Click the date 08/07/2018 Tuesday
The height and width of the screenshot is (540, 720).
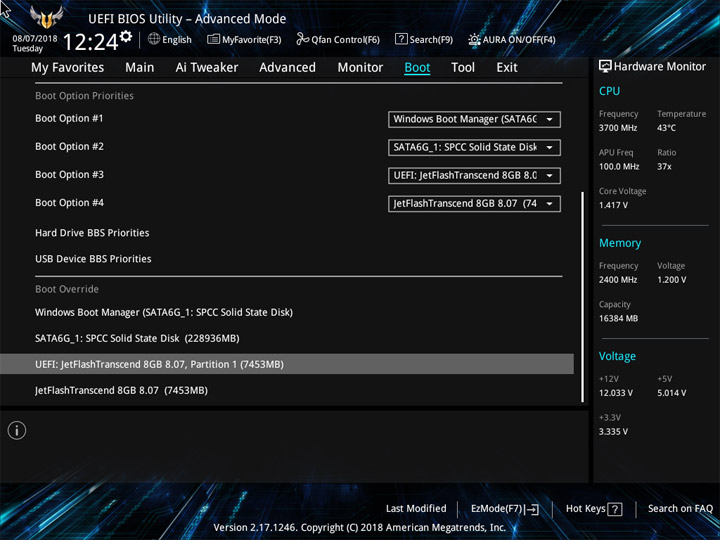34,43
